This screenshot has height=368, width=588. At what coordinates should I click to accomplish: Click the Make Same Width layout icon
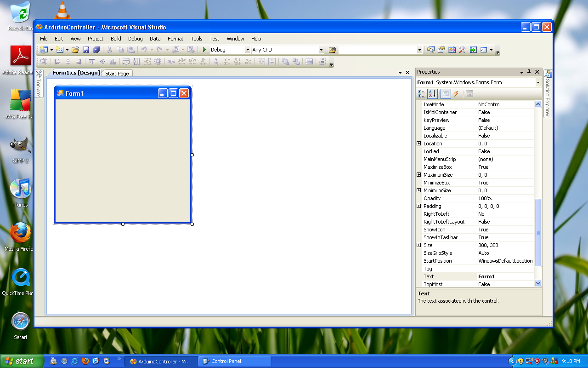point(126,61)
